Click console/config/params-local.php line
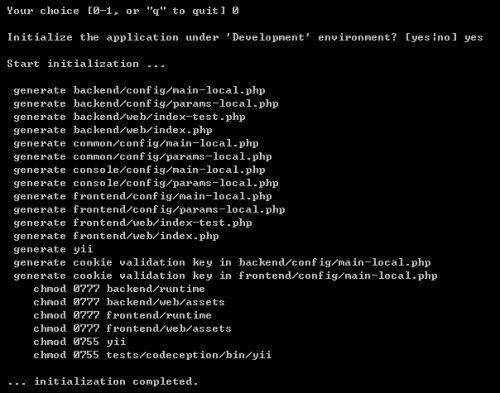500x393 pixels. (x=146, y=183)
